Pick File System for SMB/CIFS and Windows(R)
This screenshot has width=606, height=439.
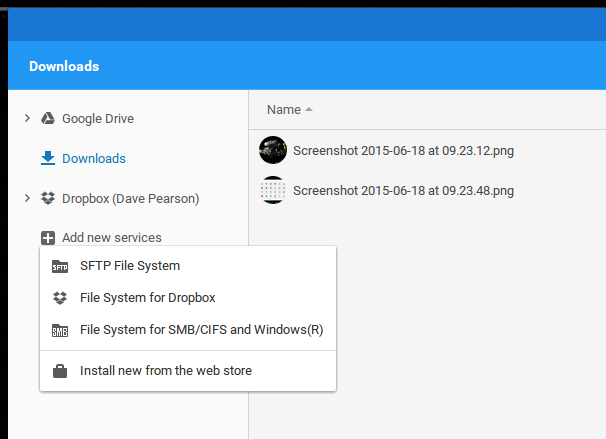coord(188,330)
